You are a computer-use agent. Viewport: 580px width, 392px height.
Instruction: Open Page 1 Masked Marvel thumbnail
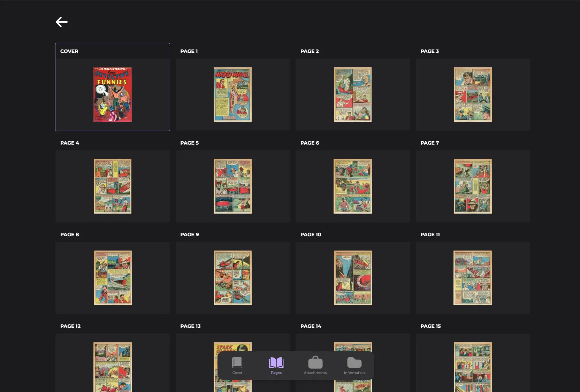[x=232, y=94]
